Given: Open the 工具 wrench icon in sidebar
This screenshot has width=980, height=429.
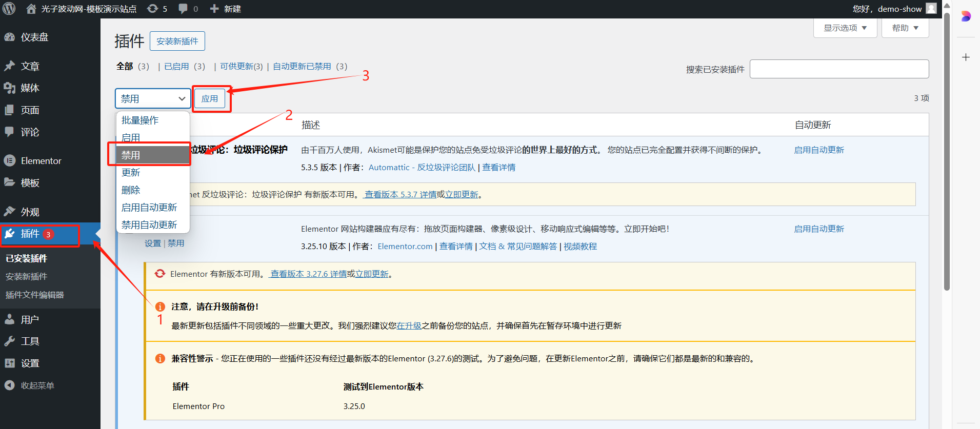Looking at the screenshot, I should [10, 341].
